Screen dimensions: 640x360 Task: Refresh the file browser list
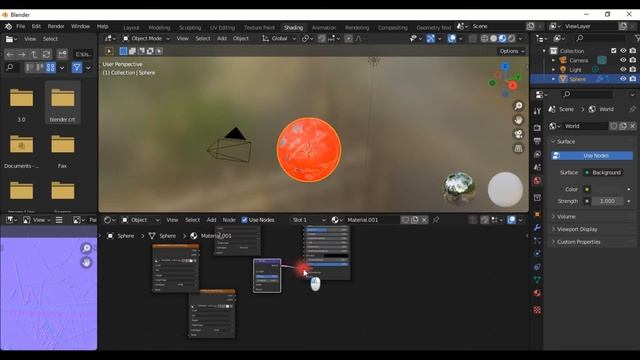click(x=46, y=54)
